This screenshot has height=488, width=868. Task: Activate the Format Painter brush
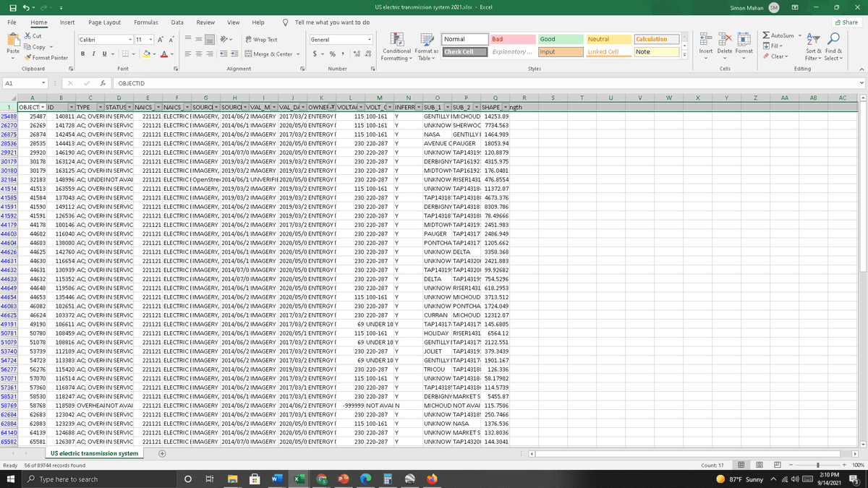[x=27, y=58]
